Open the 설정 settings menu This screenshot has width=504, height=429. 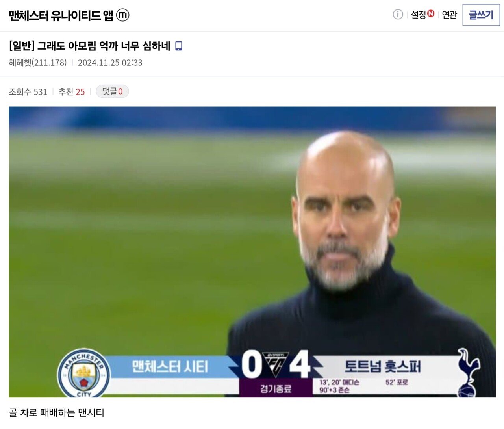pos(419,15)
